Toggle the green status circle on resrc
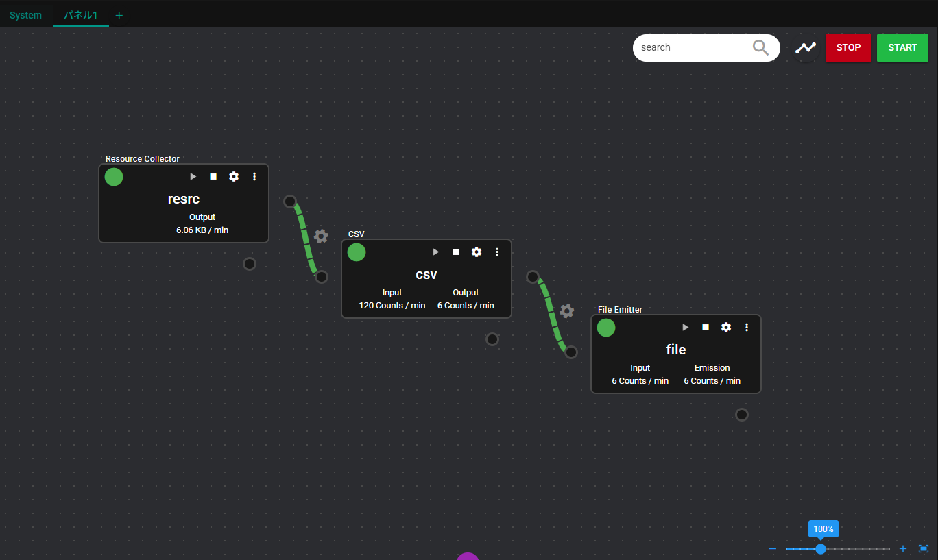 (x=114, y=177)
